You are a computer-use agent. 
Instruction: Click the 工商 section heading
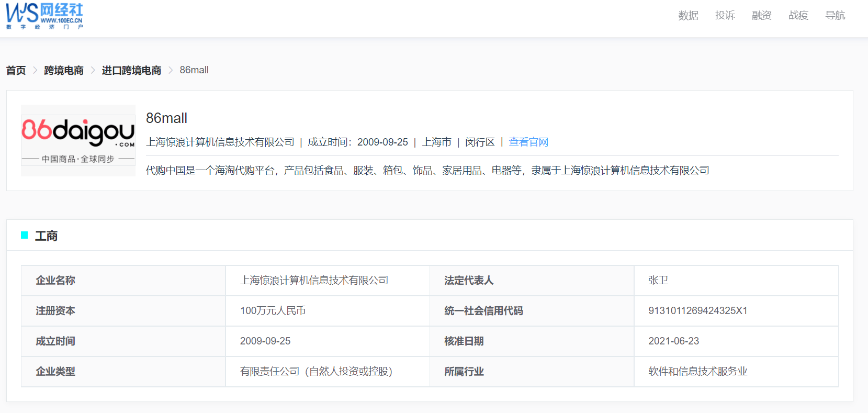(x=46, y=236)
